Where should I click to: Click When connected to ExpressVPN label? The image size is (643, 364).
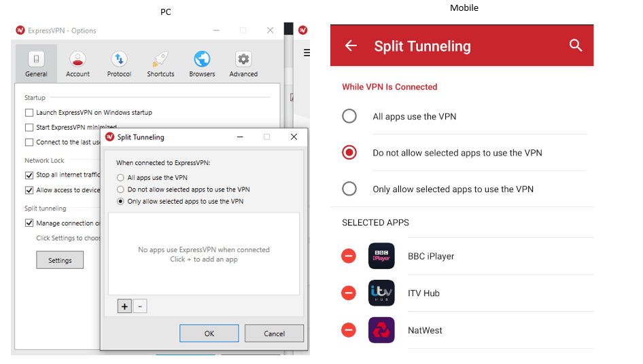(x=163, y=163)
